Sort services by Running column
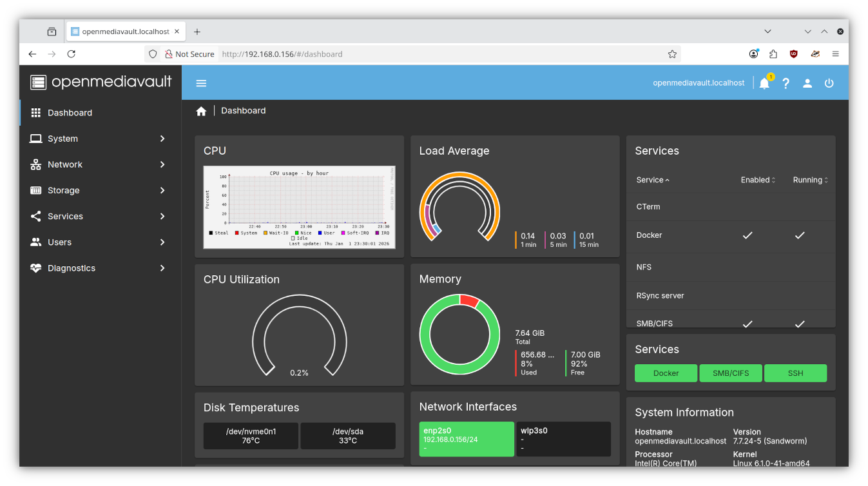The image size is (868, 486). coord(810,180)
